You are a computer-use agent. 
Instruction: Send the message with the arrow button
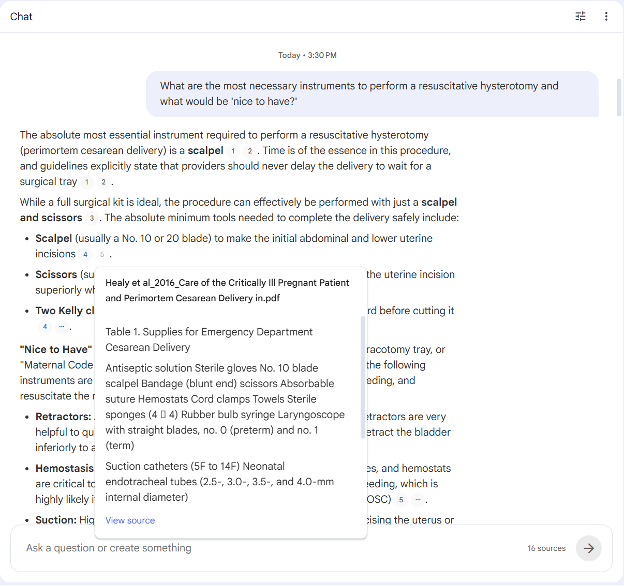coord(589,548)
